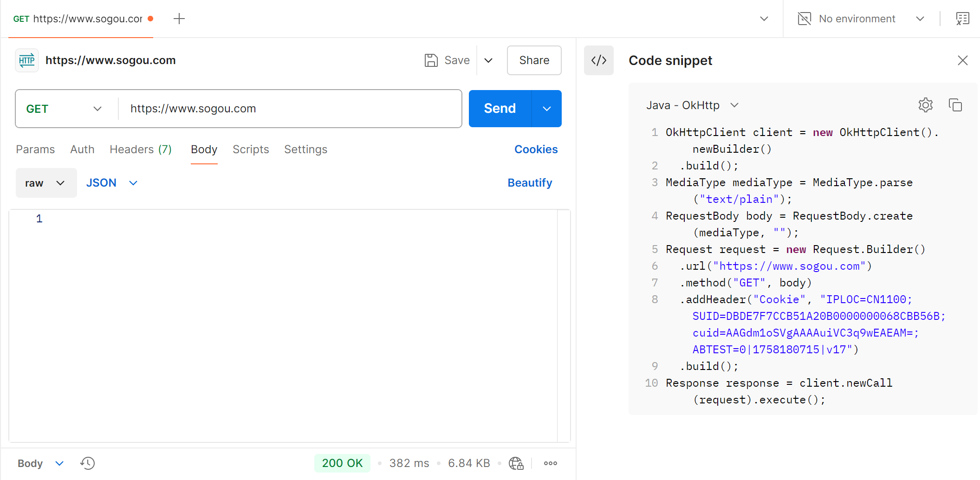Click the 200 OK status badge
The image size is (980, 480).
click(x=342, y=463)
